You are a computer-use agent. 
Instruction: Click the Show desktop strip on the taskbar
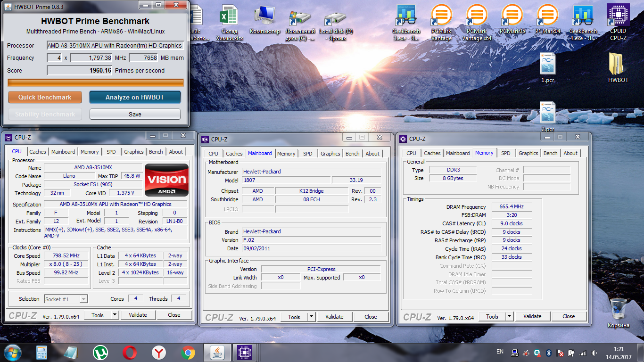(x=641, y=353)
